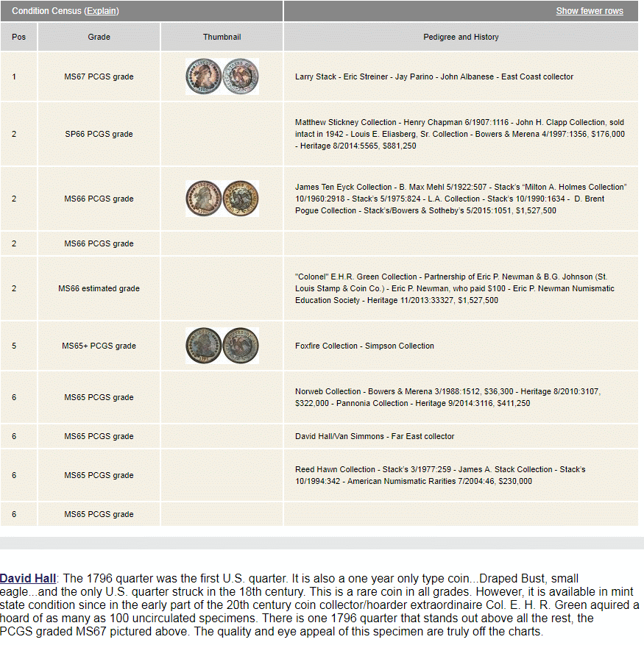Click the Colonel E.H.R. Green Collection pedigree text
644x645 pixels.
(x=455, y=288)
